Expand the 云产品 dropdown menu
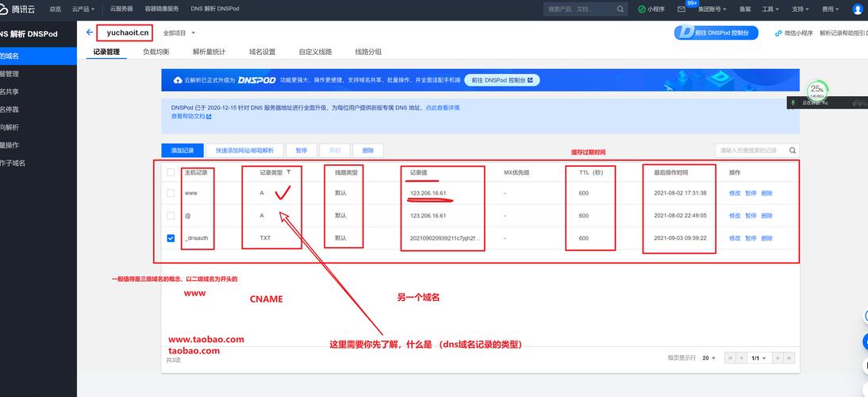Image resolution: width=868 pixels, height=397 pixels. coord(83,9)
